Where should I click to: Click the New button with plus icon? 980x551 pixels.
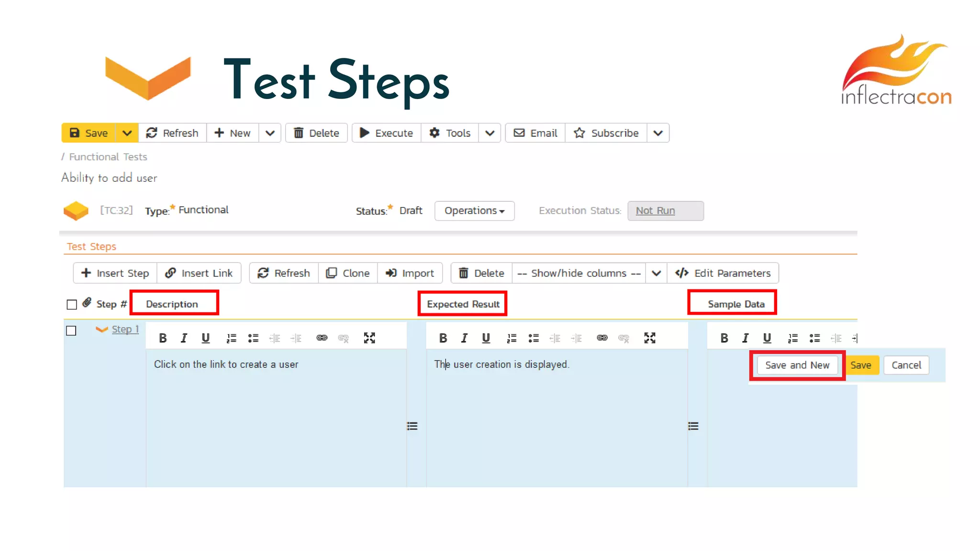click(233, 133)
